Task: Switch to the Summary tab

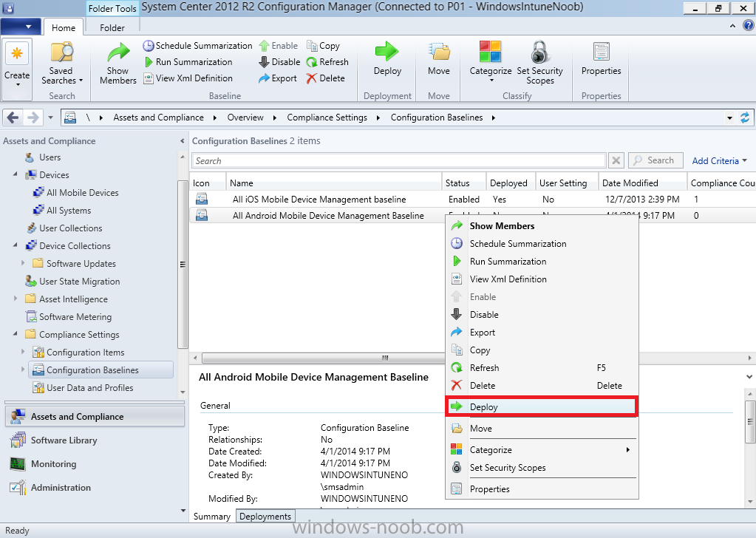Action: coord(211,517)
